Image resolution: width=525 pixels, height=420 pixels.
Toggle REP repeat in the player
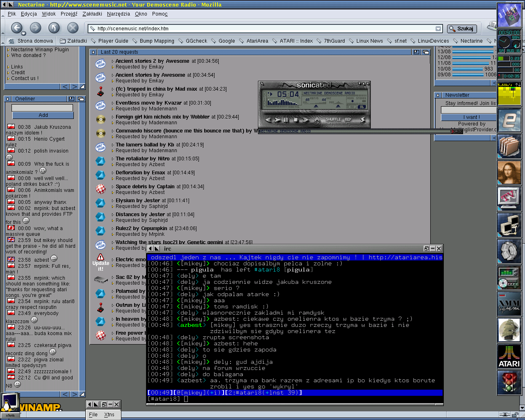click(x=348, y=119)
